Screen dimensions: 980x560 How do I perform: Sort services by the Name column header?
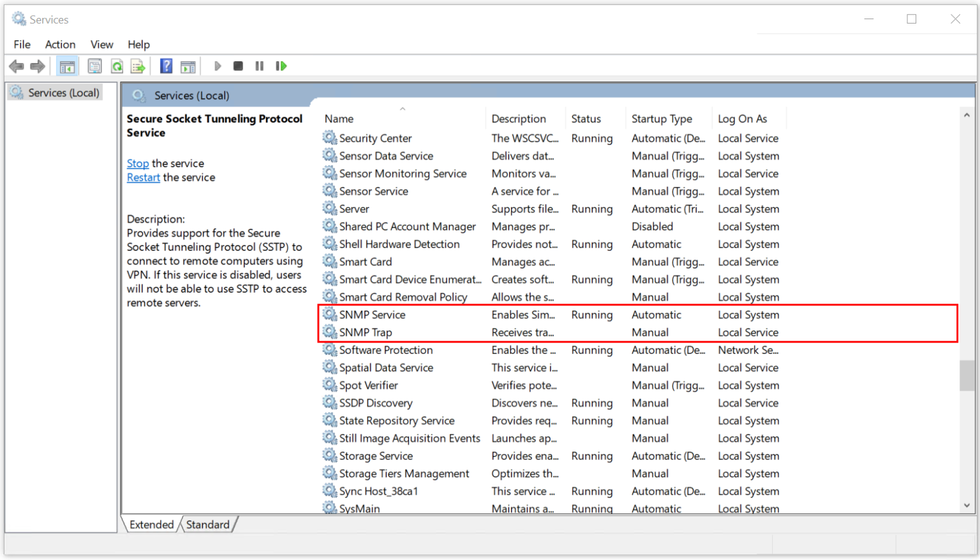click(339, 119)
